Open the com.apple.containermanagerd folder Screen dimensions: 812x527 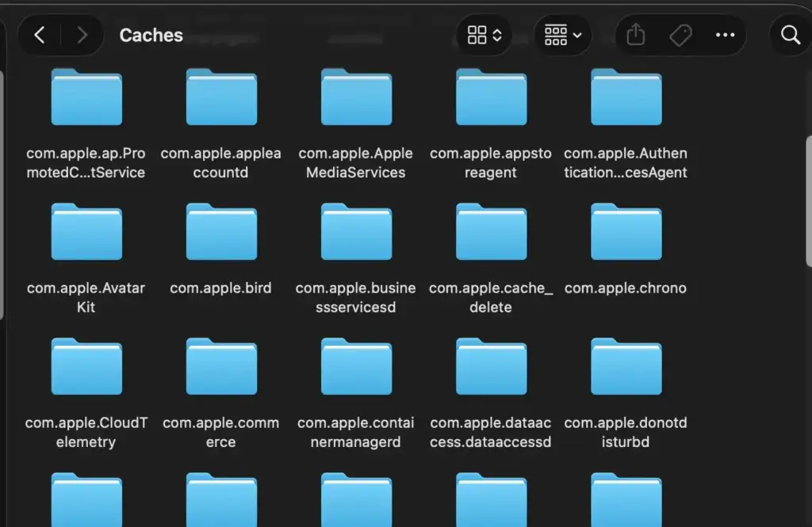pos(356,366)
